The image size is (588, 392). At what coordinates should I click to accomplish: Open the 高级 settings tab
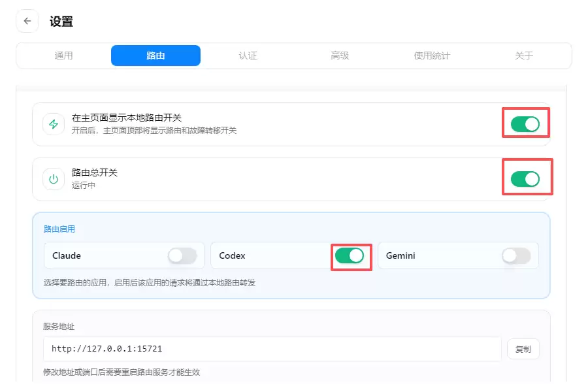[x=340, y=56]
